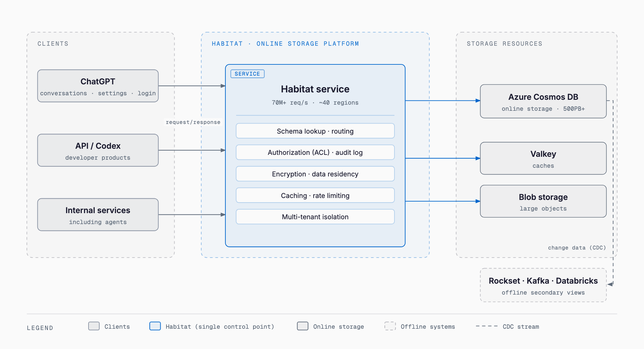644x349 pixels.
Task: Click the Azure Cosmos DB box title
Action: click(543, 97)
